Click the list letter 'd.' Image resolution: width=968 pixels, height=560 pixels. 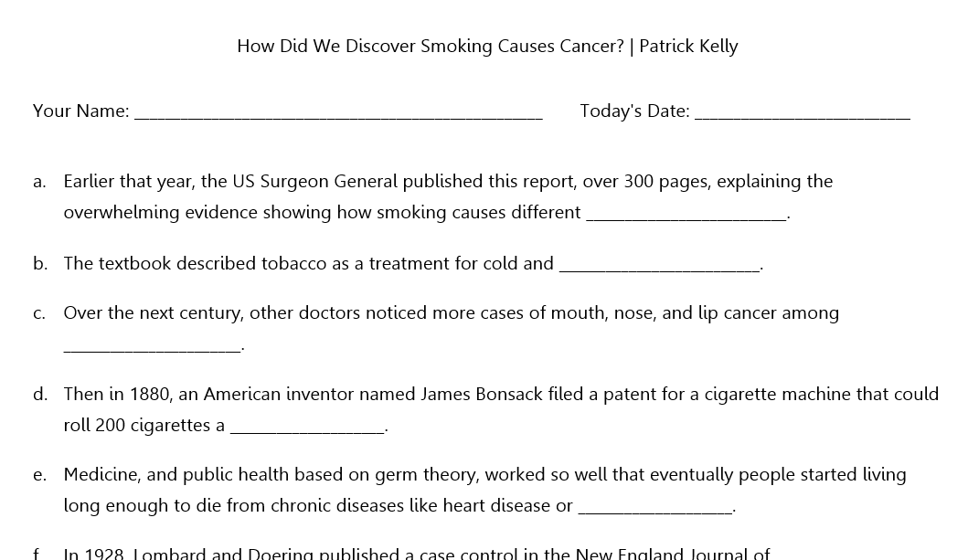click(40, 394)
